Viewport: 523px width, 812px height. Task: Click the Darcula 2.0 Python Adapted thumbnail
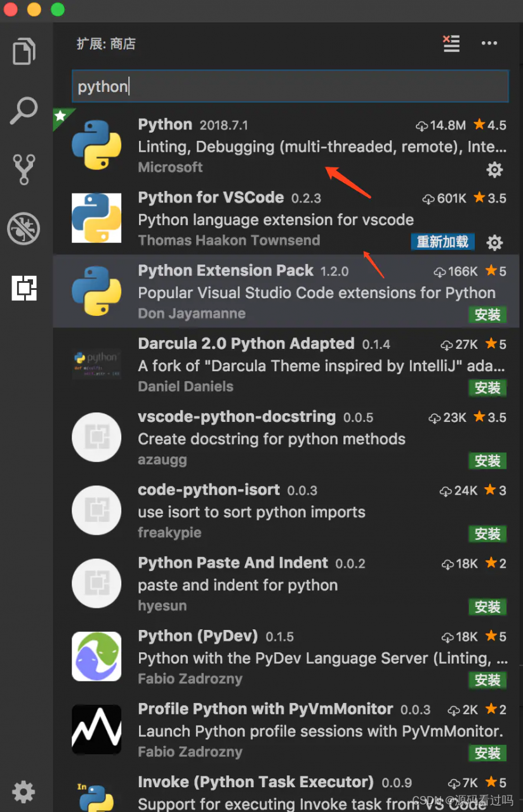[96, 364]
